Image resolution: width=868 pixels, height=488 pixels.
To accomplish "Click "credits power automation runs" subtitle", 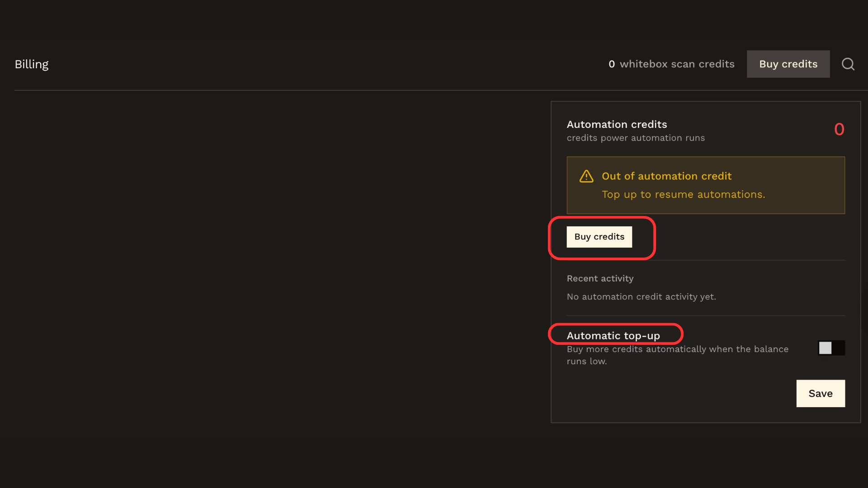I will tap(636, 138).
